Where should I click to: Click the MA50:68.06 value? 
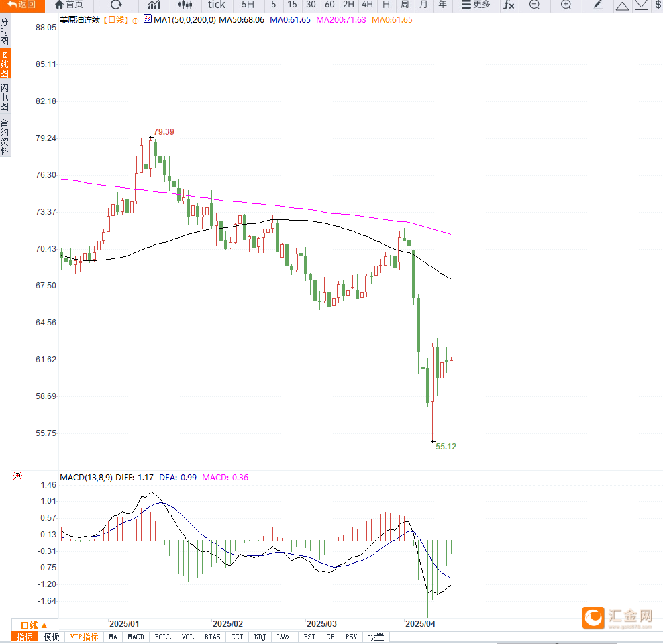click(x=242, y=20)
